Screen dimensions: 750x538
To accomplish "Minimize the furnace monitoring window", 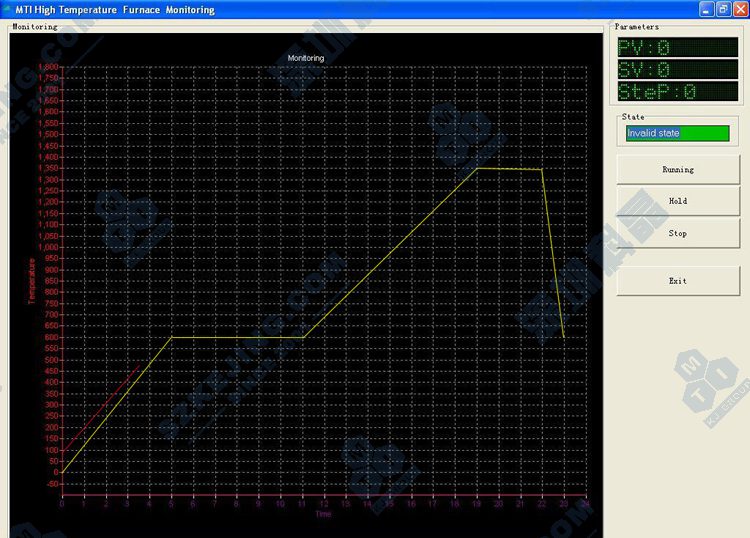I will pyautogui.click(x=707, y=9).
